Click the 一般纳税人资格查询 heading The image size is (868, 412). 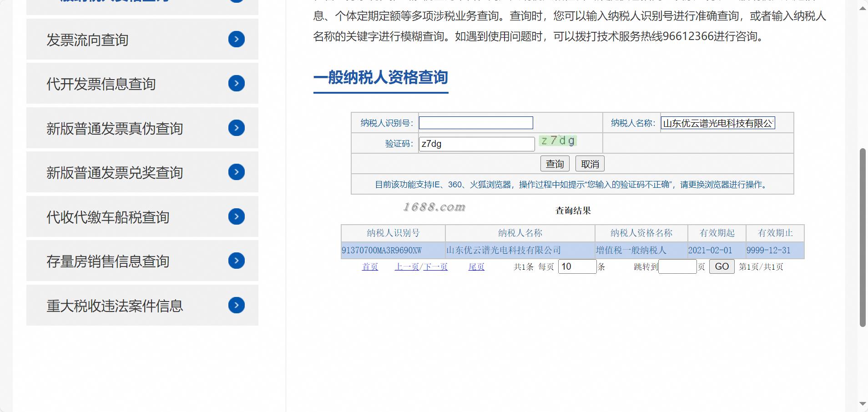tap(381, 77)
